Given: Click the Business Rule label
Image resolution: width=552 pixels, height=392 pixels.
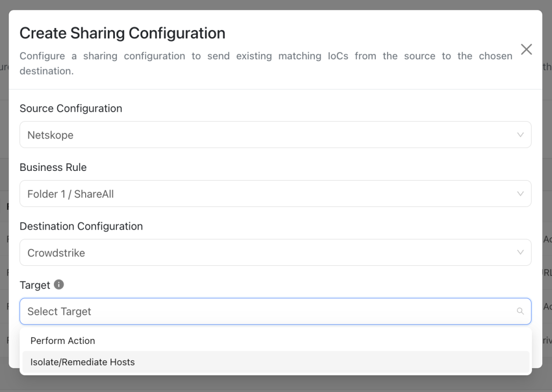Looking at the screenshot, I should tap(53, 167).
